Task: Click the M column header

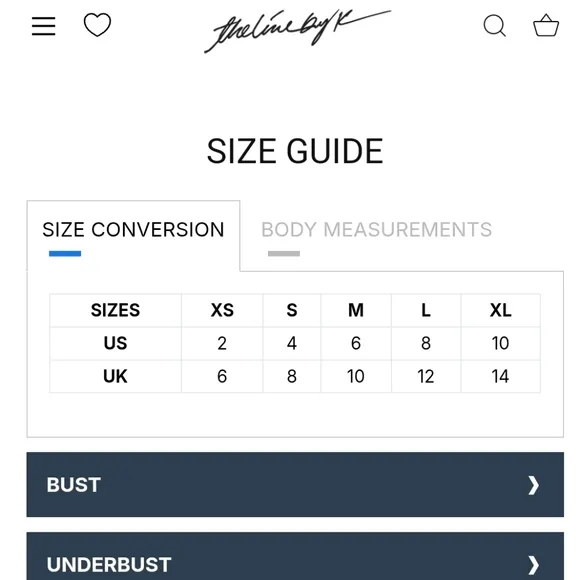Action: 356,310
